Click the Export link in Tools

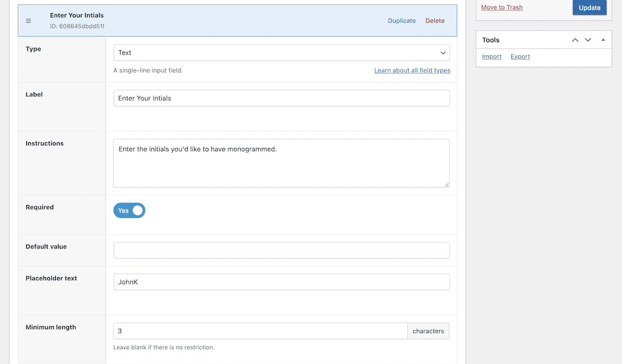point(520,57)
